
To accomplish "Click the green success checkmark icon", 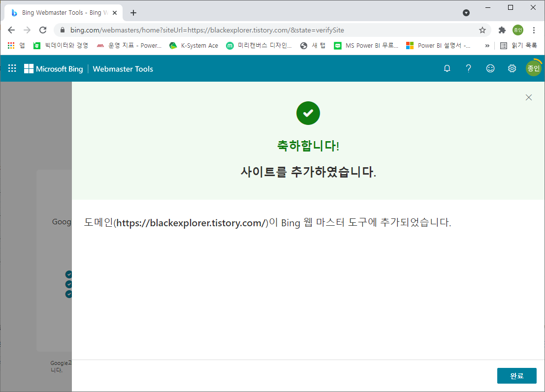I will 308,113.
